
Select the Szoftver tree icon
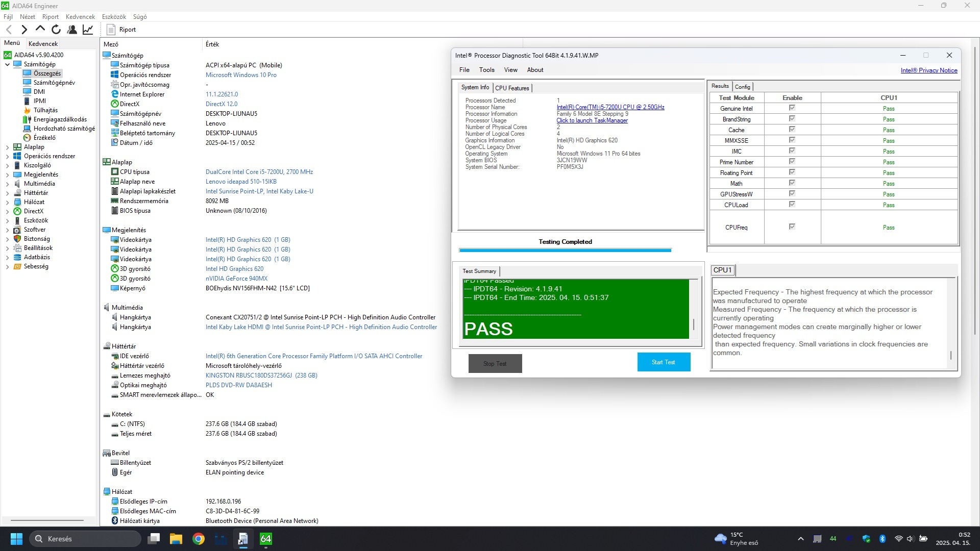tap(17, 230)
